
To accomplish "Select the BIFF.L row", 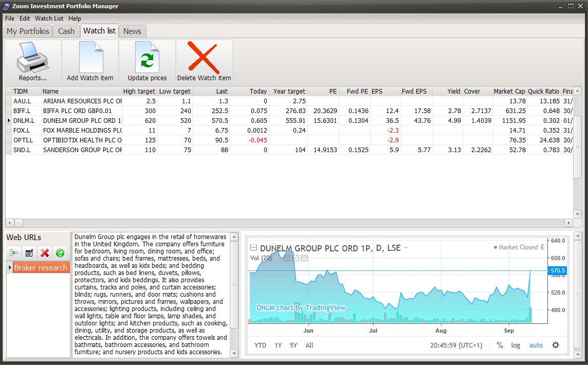I will tap(289, 111).
